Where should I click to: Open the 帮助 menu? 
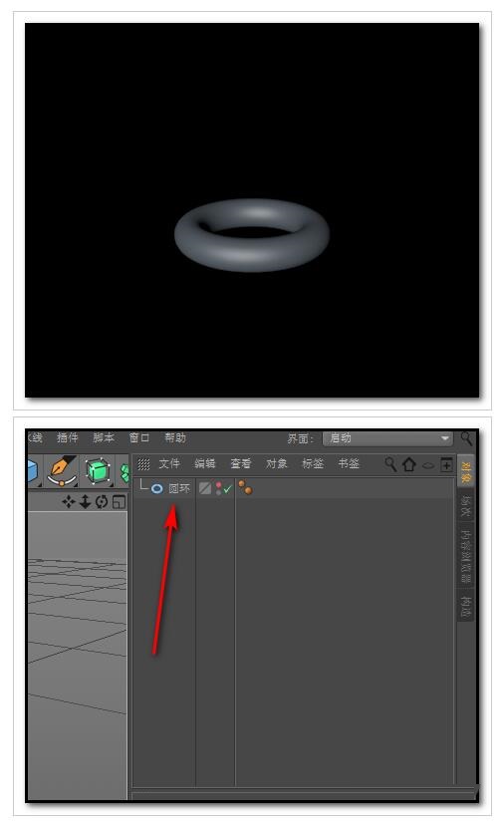175,437
